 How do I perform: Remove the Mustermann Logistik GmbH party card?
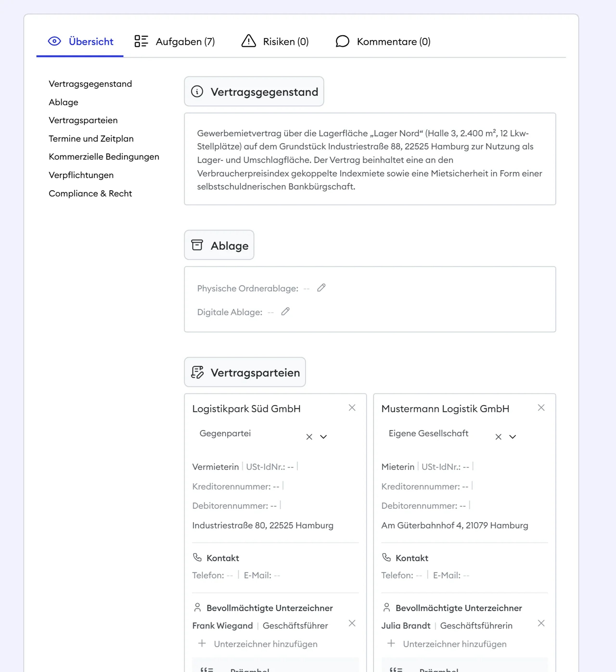click(541, 408)
